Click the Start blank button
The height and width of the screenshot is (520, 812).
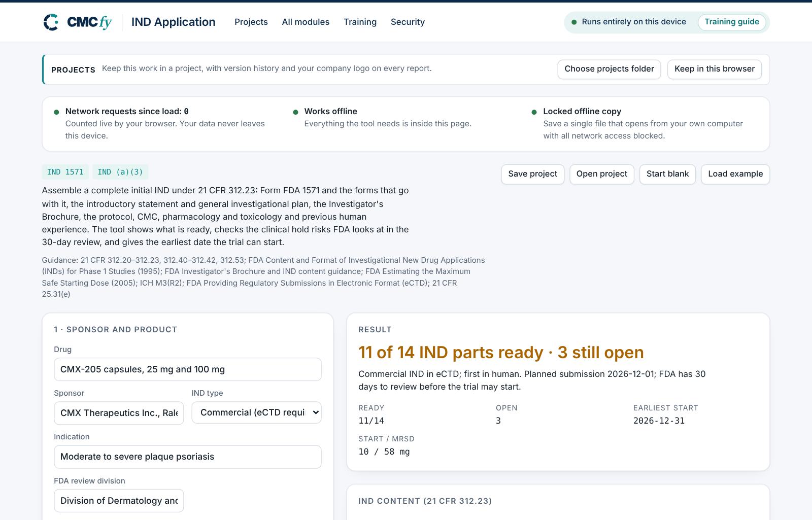(667, 174)
